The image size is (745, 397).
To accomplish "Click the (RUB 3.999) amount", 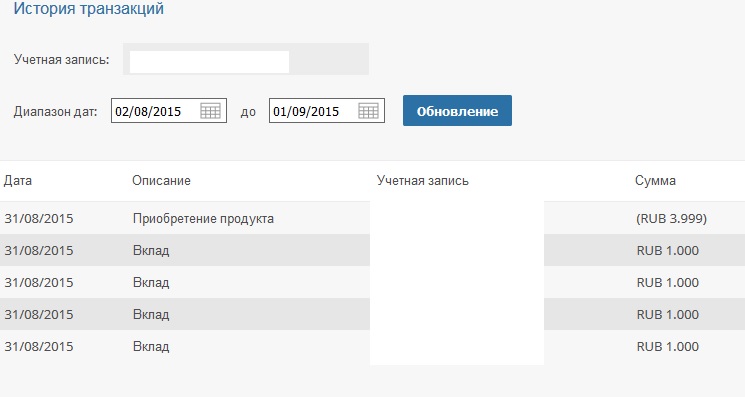I will (x=671, y=218).
